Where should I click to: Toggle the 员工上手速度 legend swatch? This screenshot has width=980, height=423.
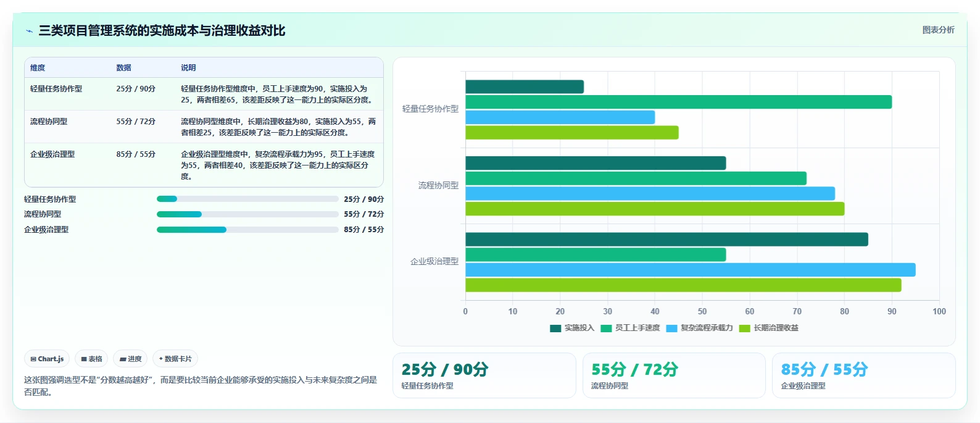(606, 328)
